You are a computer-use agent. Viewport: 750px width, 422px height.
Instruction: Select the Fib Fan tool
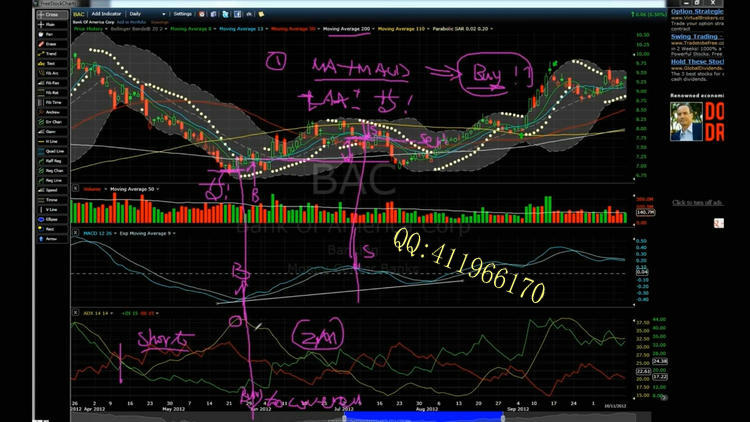[x=52, y=83]
